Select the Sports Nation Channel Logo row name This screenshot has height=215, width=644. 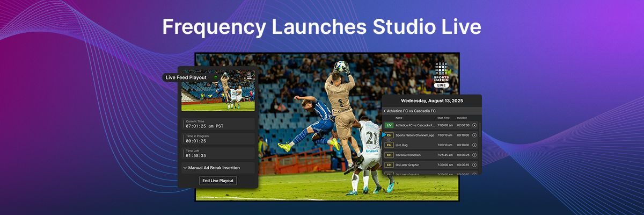pyautogui.click(x=415, y=135)
